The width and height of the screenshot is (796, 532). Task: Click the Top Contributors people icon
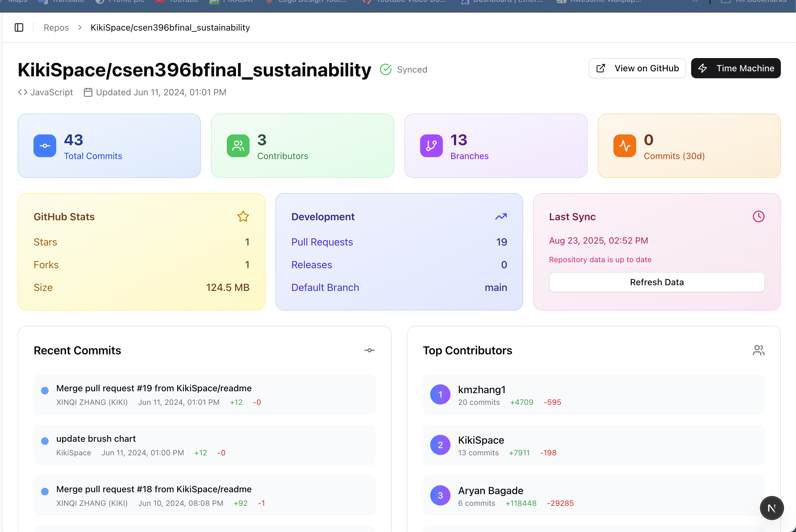point(758,350)
